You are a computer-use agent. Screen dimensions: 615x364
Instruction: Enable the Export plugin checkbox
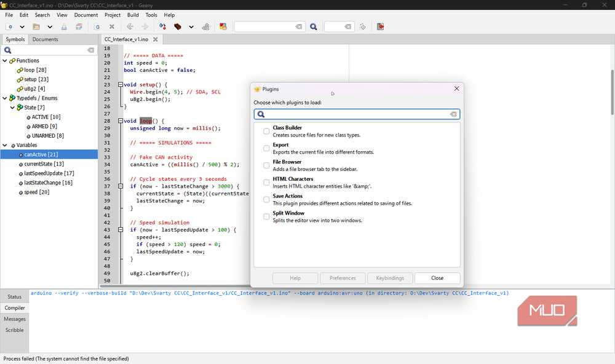266,148
